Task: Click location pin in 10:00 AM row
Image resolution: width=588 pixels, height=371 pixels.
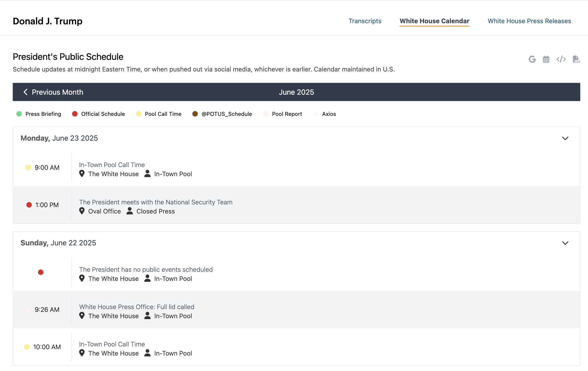Action: tap(82, 353)
